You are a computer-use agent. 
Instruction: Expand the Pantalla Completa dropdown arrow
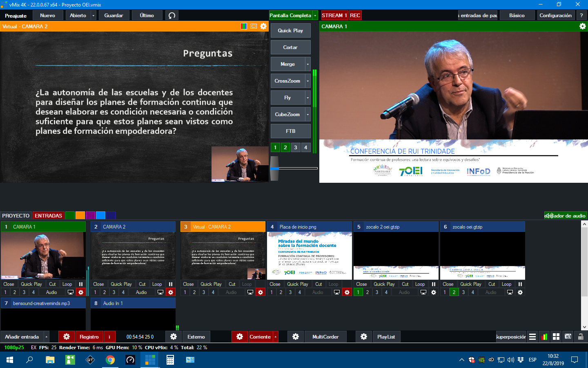[x=315, y=16]
